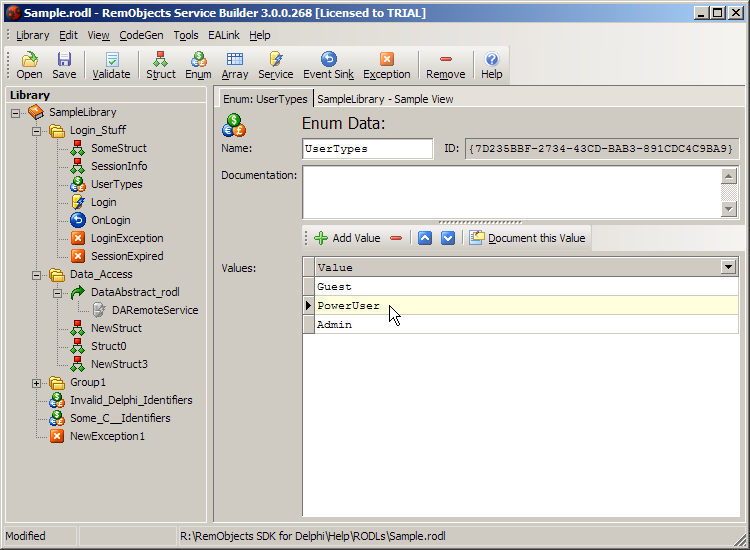The image size is (750, 550).
Task: Click the Open toolbar icon
Action: (29, 59)
